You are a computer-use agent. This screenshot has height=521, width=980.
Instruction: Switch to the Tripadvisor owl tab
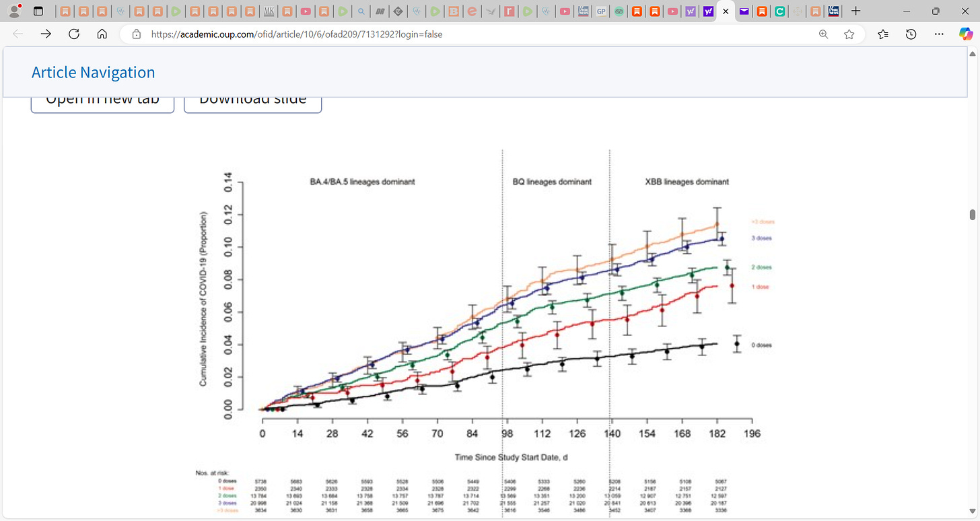click(619, 11)
